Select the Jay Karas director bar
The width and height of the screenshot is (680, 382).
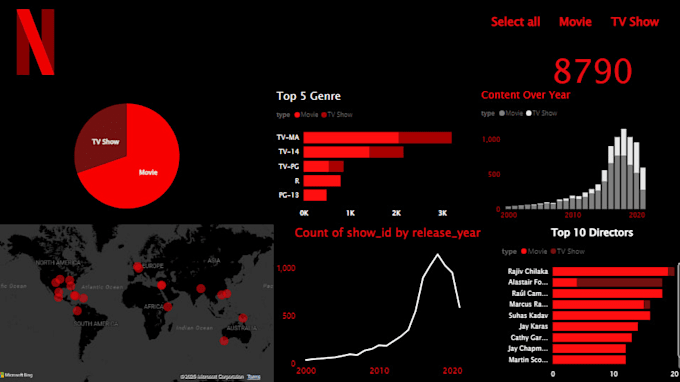[x=595, y=326]
